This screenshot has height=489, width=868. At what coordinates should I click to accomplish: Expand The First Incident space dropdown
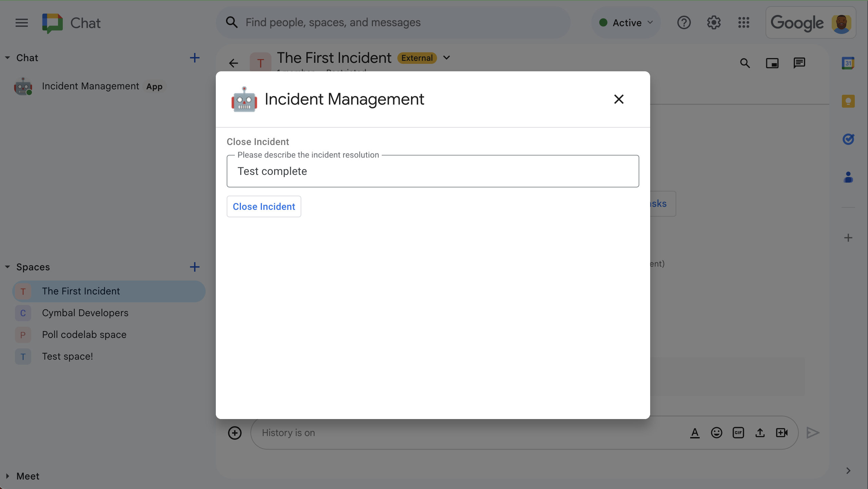click(447, 57)
